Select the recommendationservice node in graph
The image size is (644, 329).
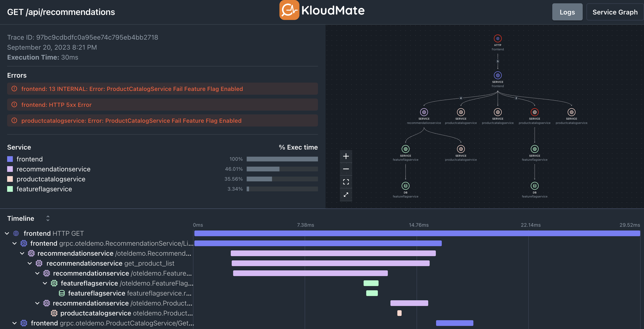point(424,112)
